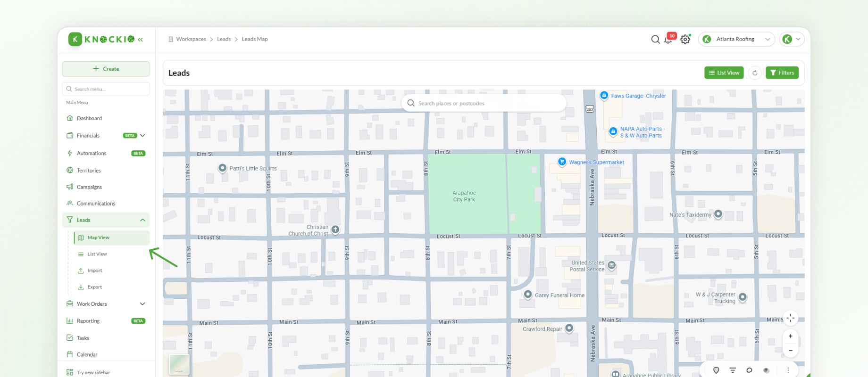Switch to List View with the green button

(724, 73)
